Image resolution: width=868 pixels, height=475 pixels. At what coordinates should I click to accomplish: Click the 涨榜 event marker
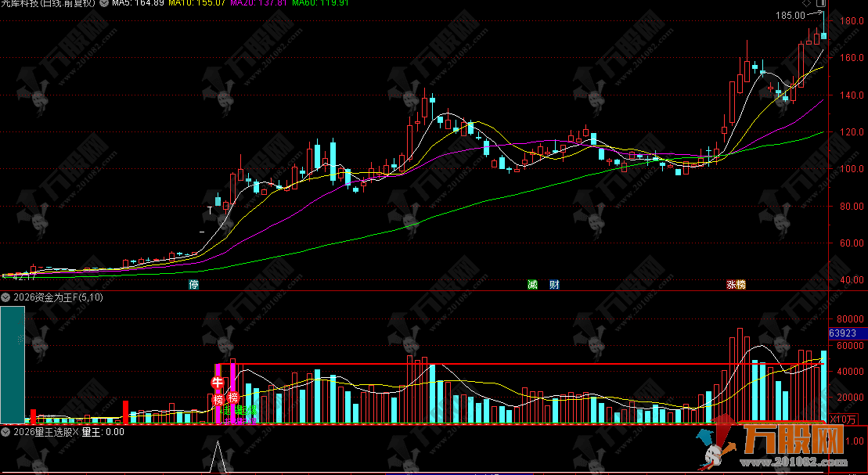pyautogui.click(x=736, y=285)
